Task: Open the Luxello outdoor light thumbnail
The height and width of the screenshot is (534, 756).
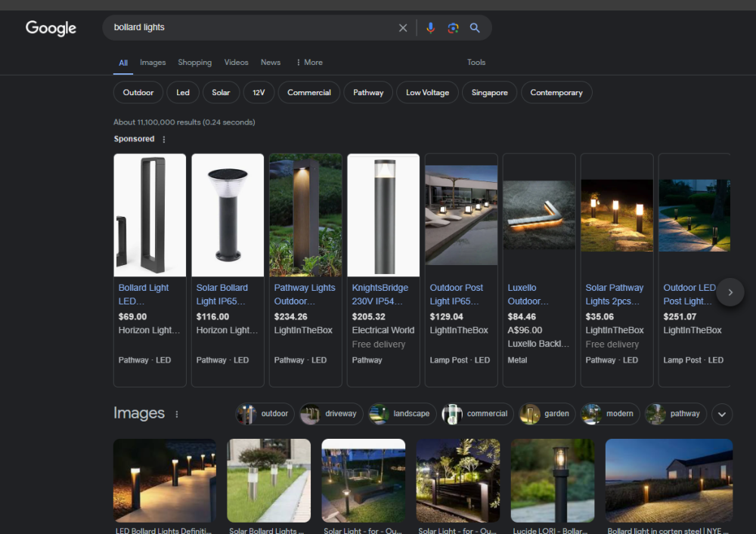Action: (539, 215)
